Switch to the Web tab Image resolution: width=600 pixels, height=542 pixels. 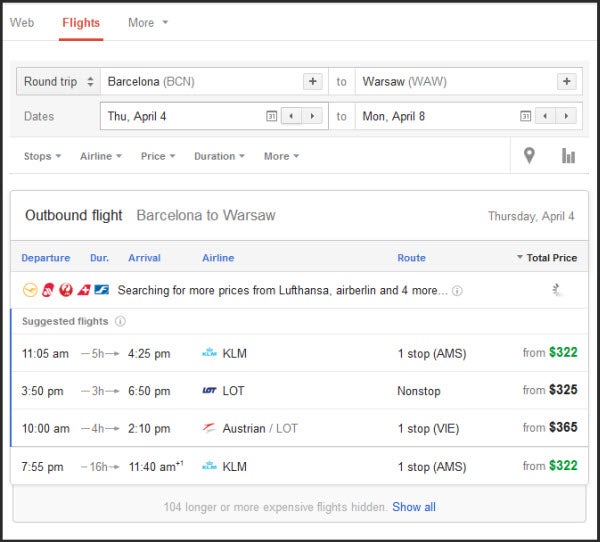(22, 23)
